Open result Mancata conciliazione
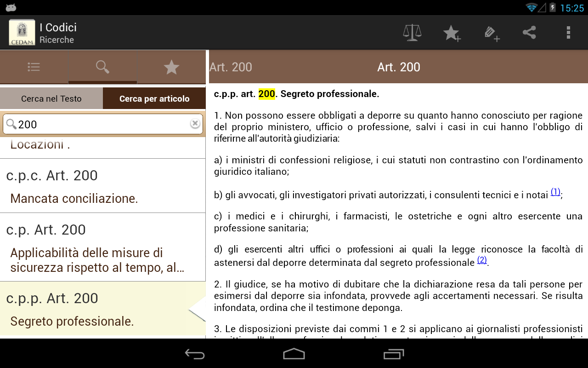 pos(74,198)
